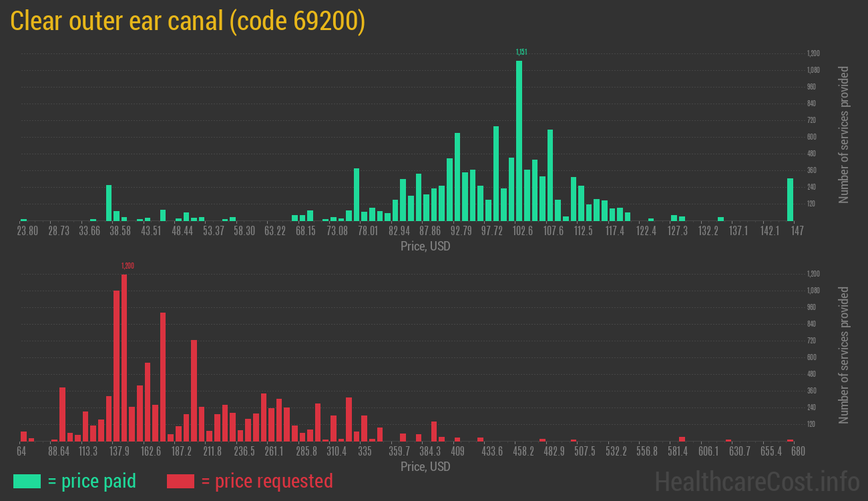Viewport: 868px width, 501px height.
Task: Open the HealthcareCost.info watermark link
Action: point(756,481)
